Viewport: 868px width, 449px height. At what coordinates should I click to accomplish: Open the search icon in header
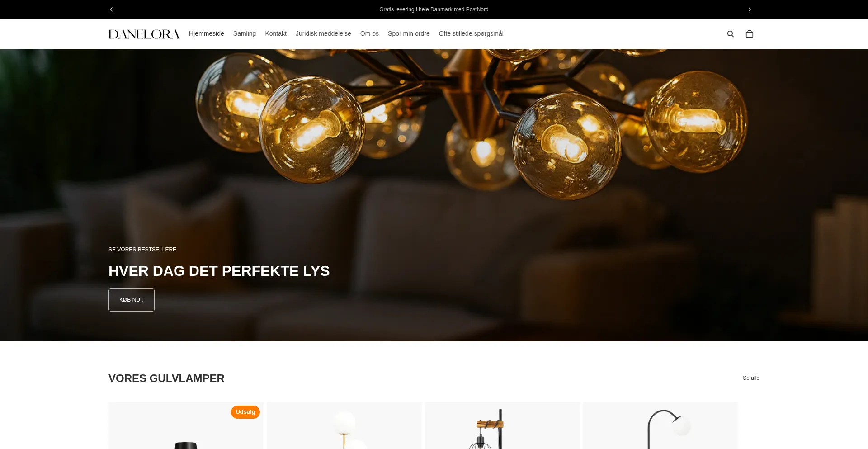point(730,34)
